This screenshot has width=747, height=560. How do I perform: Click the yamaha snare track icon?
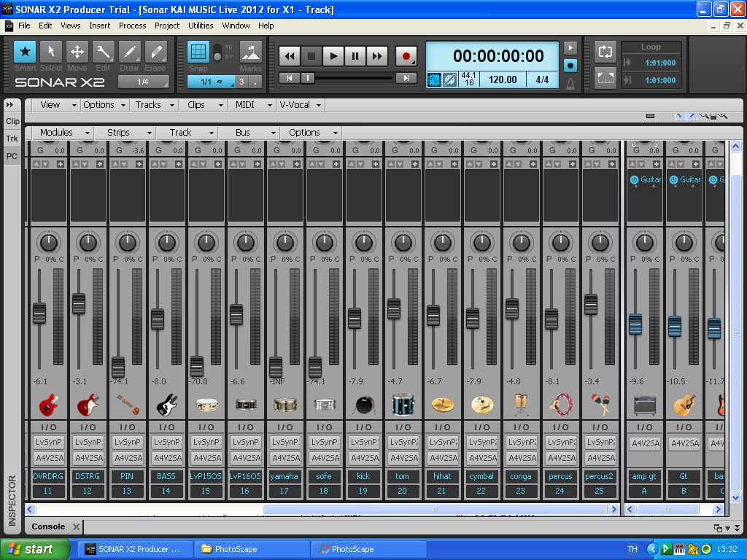(x=285, y=405)
